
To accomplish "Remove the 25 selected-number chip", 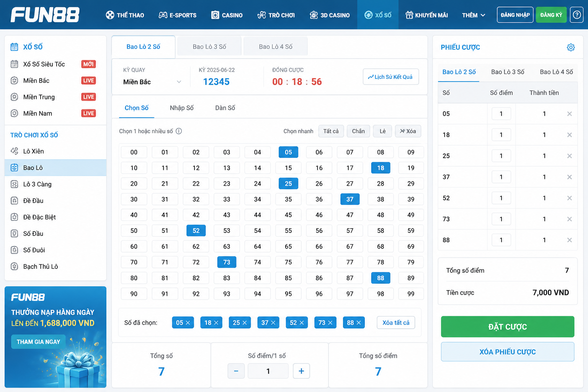I will pyautogui.click(x=245, y=323).
